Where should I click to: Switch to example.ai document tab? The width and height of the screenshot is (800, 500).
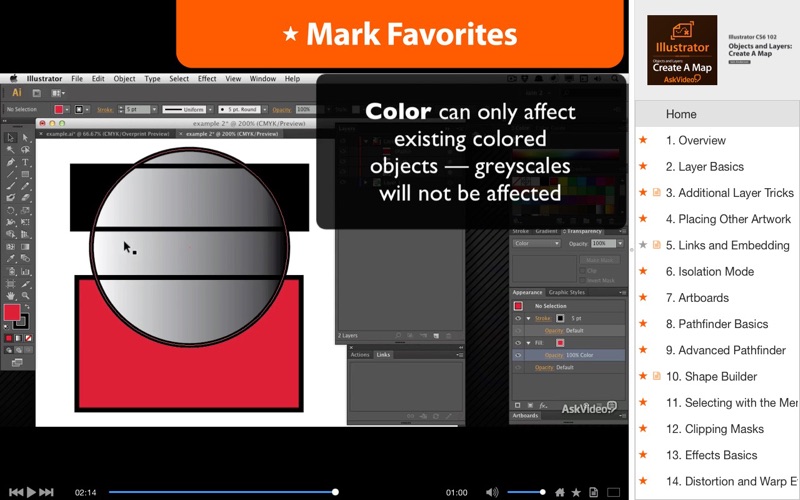(x=107, y=134)
